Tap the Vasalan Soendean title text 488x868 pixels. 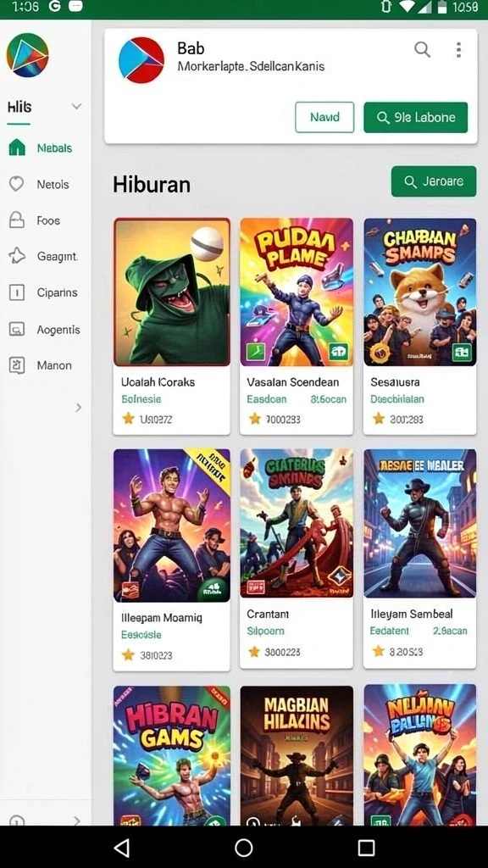pyautogui.click(x=292, y=382)
